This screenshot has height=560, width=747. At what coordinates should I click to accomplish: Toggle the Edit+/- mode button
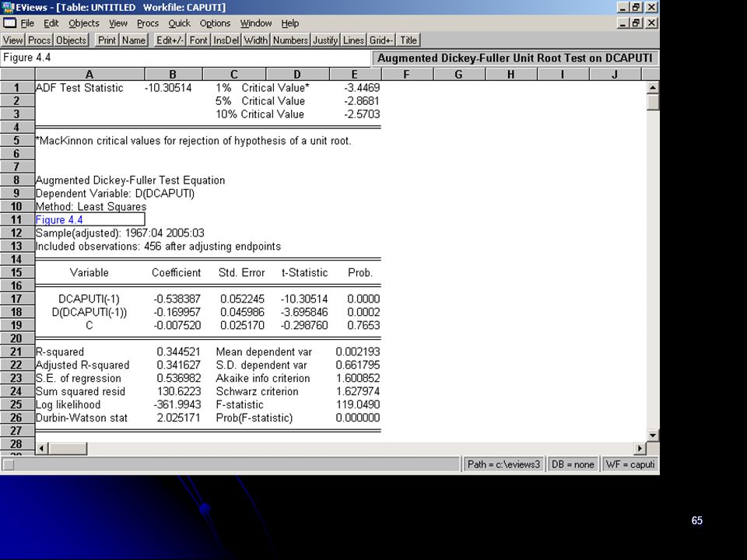click(x=170, y=40)
